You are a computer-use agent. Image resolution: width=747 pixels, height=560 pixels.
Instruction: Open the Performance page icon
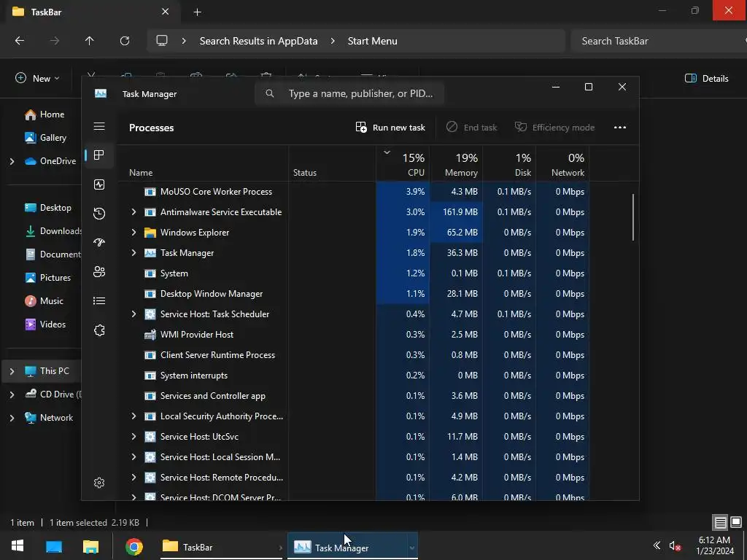(x=99, y=184)
